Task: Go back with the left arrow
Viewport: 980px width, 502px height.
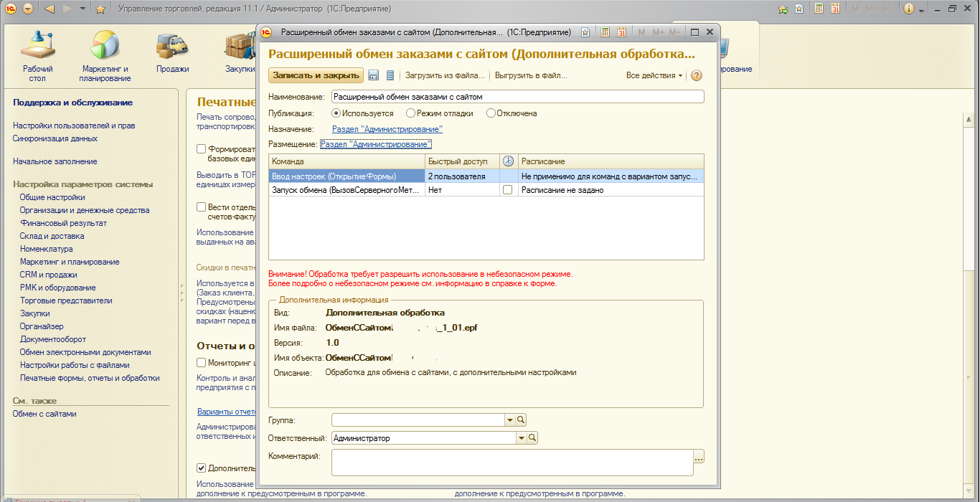Action: click(50, 9)
